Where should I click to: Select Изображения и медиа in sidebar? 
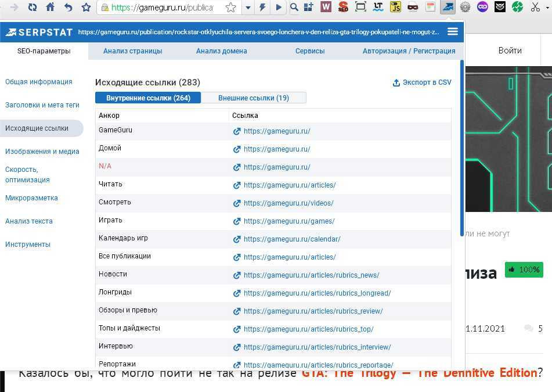click(x=42, y=152)
